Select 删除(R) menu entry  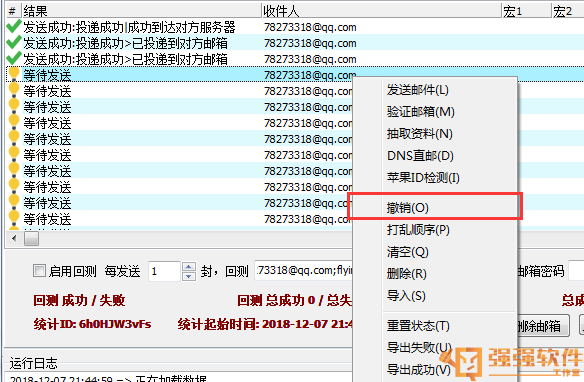[x=406, y=274]
